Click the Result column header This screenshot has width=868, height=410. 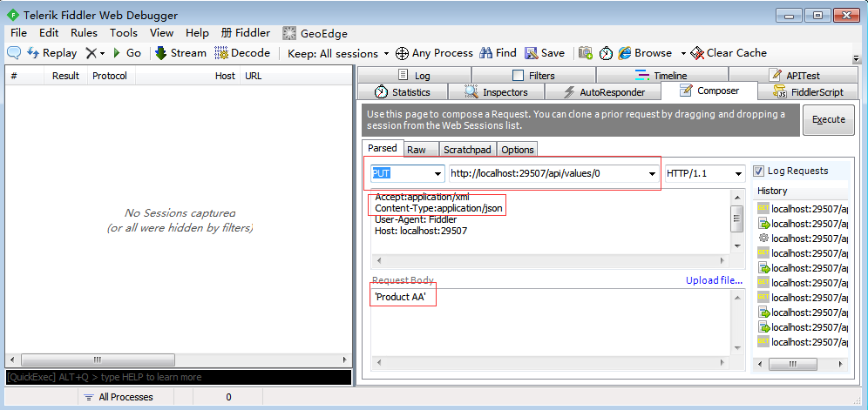click(x=65, y=76)
